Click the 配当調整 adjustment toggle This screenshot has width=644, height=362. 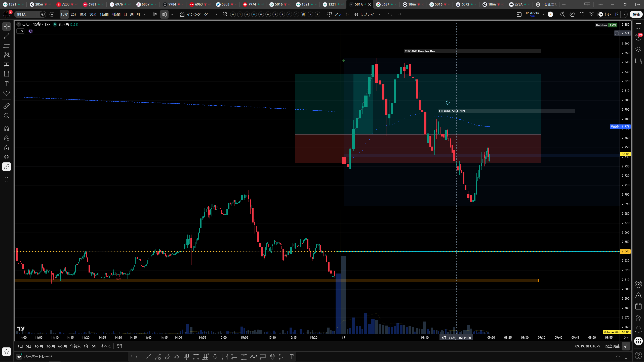pos(612,346)
